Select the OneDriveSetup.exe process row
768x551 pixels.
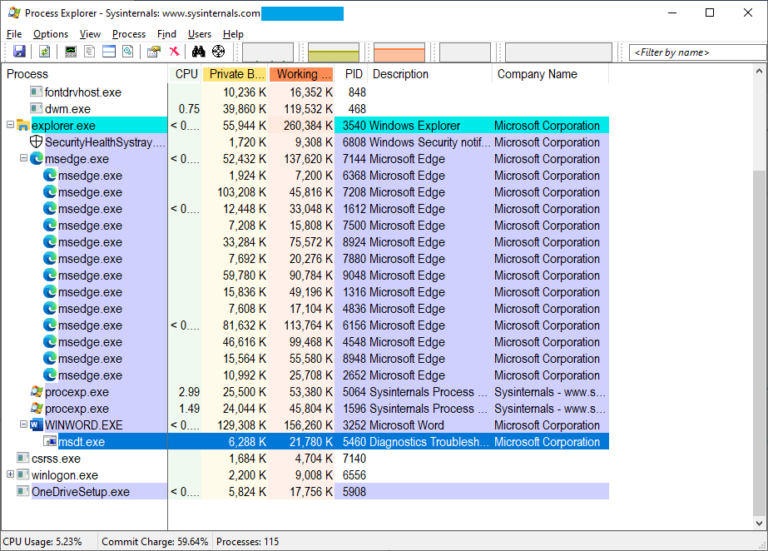(x=80, y=492)
